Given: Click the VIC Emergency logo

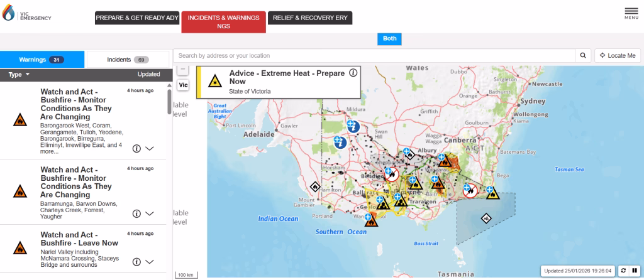Looking at the screenshot, I should coord(26,14).
